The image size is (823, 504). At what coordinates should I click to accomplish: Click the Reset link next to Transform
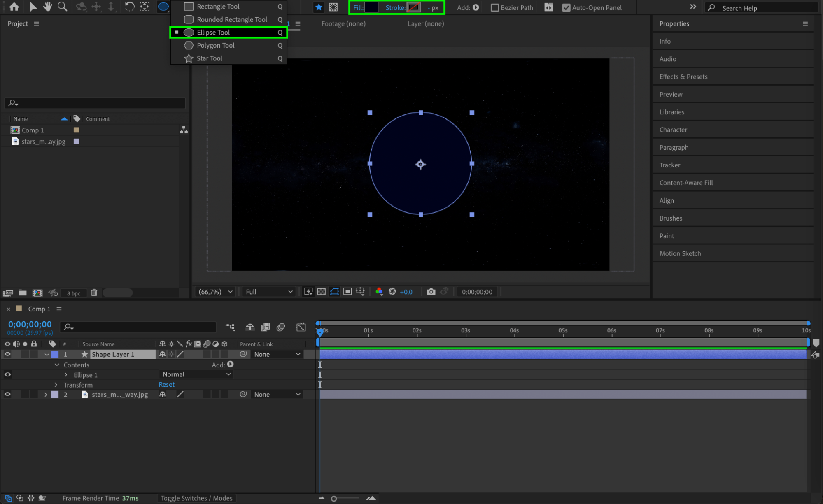coord(166,384)
